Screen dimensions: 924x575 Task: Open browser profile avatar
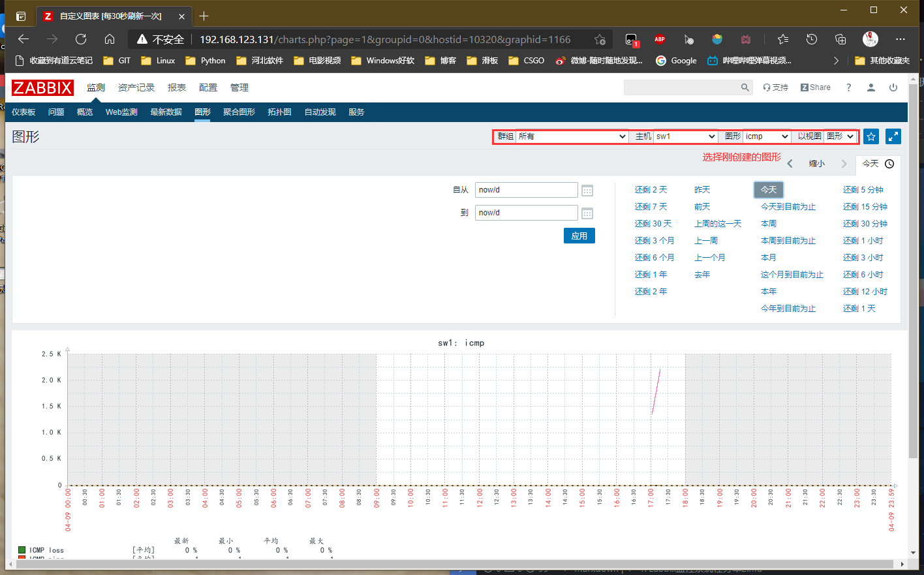point(870,39)
